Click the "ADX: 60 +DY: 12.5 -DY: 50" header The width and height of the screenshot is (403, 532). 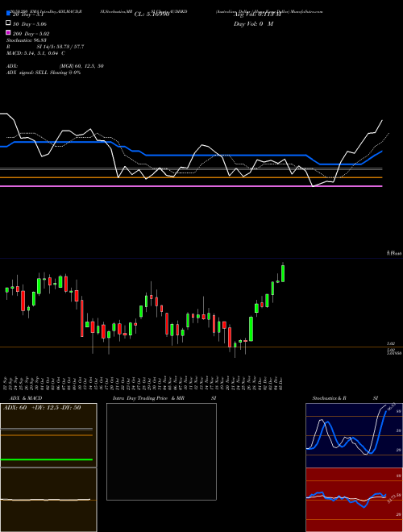42,408
